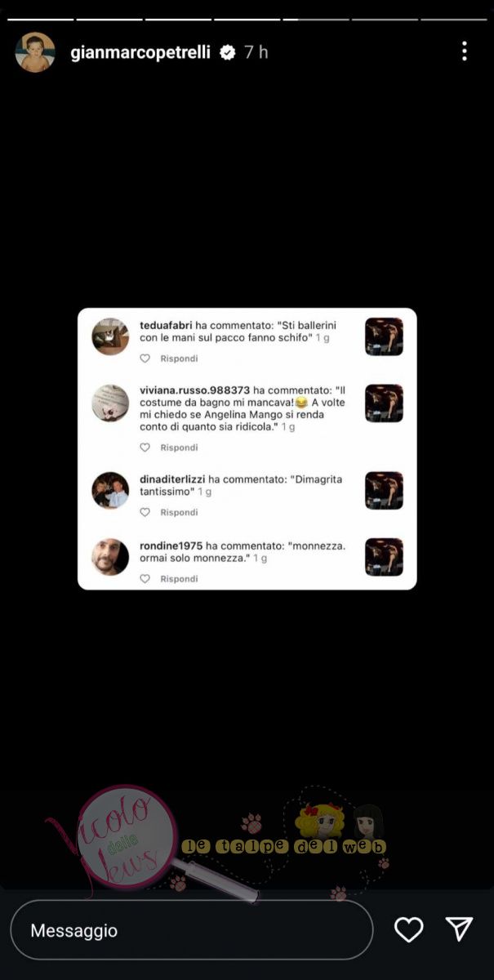
Task: Open post thumbnail beside dinaditerlizzi's comment
Action: pos(384,490)
